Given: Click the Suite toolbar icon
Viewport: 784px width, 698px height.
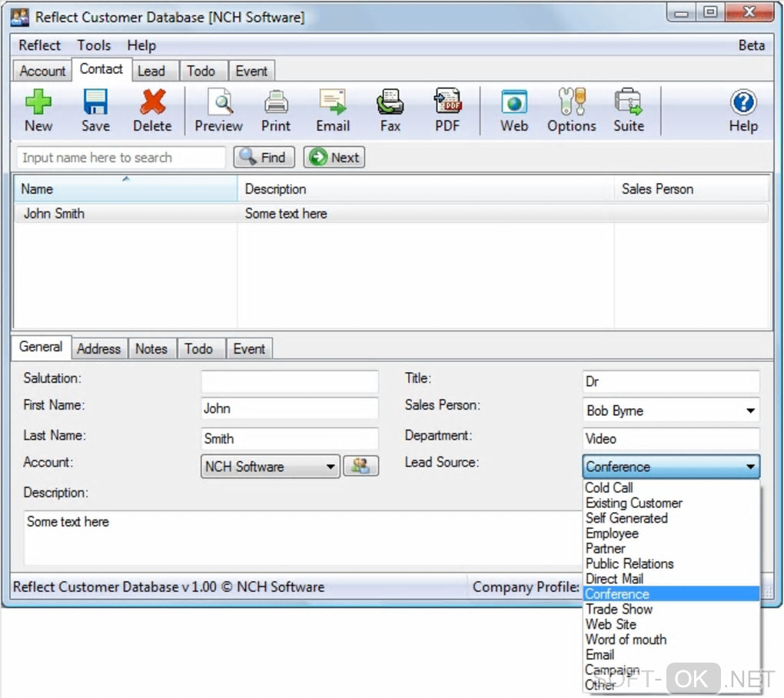Looking at the screenshot, I should coord(629,111).
